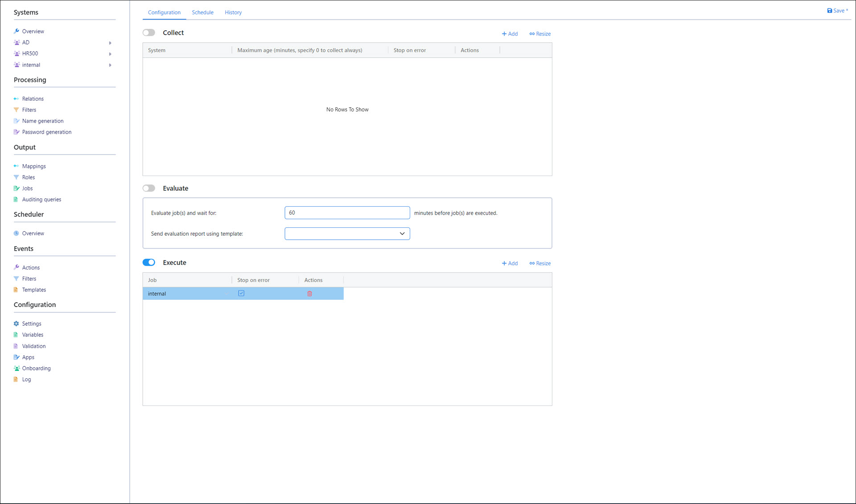
Task: Click the Apps icon
Action: click(16, 357)
